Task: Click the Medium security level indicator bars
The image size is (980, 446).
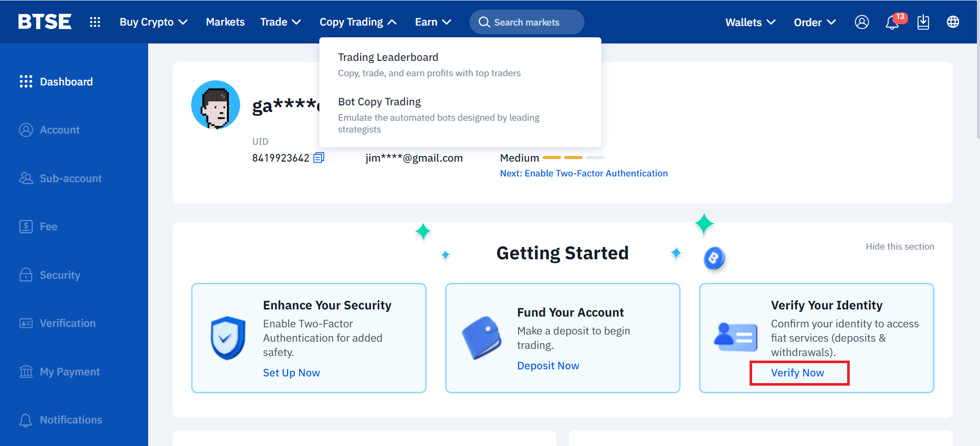Action: point(573,158)
